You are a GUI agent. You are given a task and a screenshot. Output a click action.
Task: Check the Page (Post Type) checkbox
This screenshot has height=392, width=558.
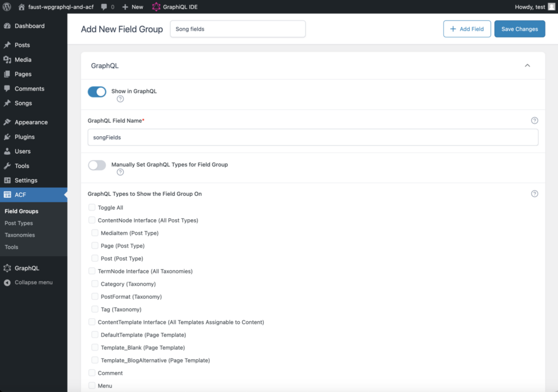(x=95, y=246)
